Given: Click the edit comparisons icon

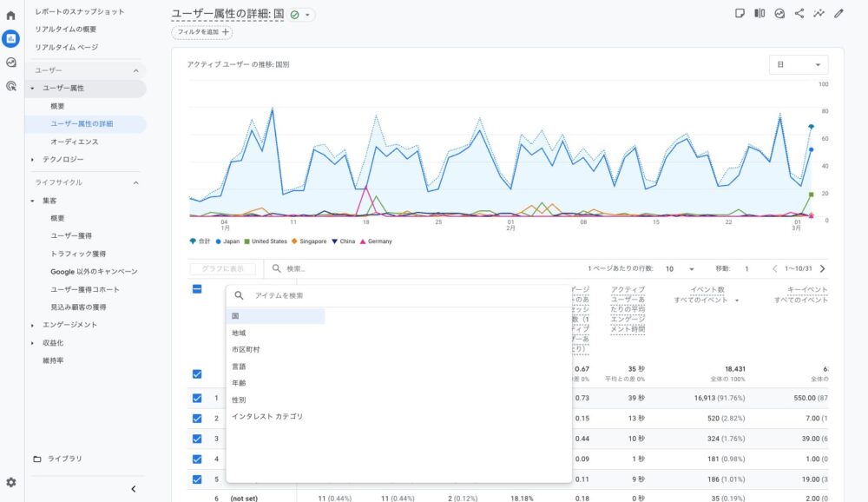Looking at the screenshot, I should [x=759, y=13].
